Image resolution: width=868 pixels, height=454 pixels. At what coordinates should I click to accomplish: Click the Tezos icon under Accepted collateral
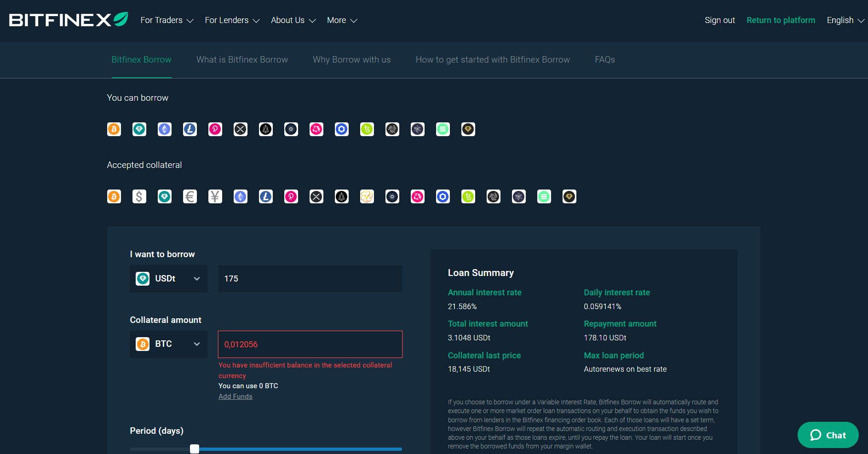(468, 197)
